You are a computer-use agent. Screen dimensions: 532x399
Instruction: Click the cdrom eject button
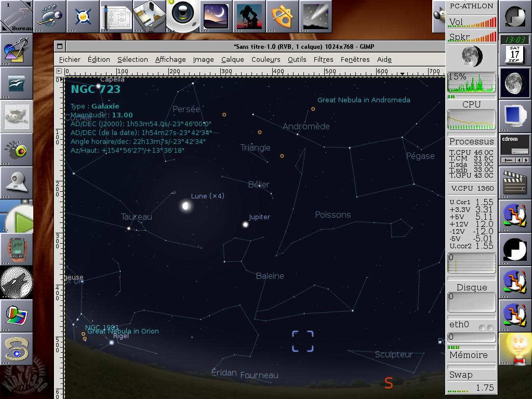[509, 160]
